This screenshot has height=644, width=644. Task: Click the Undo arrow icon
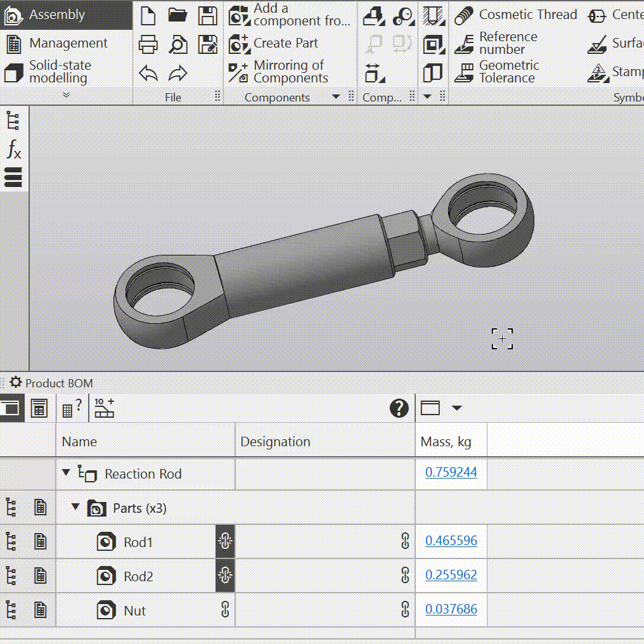point(148,74)
